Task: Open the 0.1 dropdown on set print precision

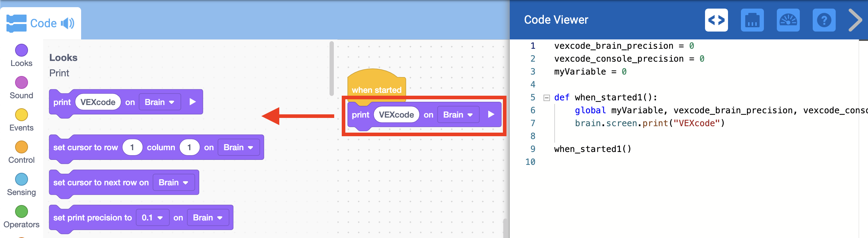Action: [x=152, y=217]
